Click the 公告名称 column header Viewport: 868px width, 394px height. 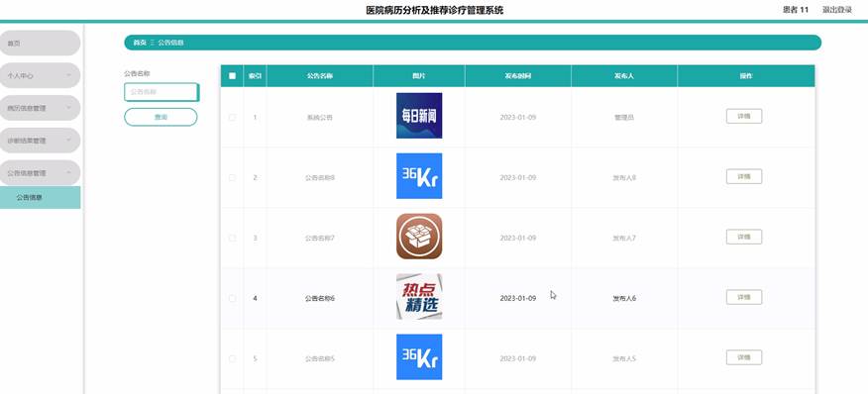pyautogui.click(x=320, y=76)
